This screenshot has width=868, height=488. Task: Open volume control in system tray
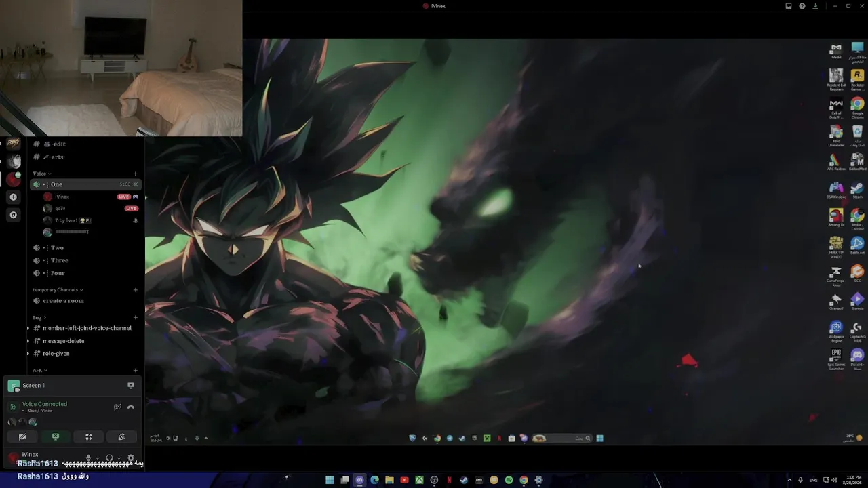(833, 480)
